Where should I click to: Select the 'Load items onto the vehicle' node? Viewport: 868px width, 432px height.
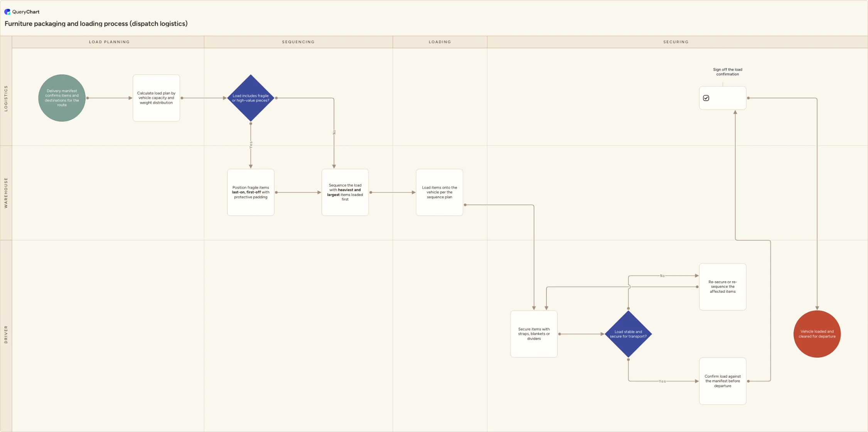[x=440, y=192]
